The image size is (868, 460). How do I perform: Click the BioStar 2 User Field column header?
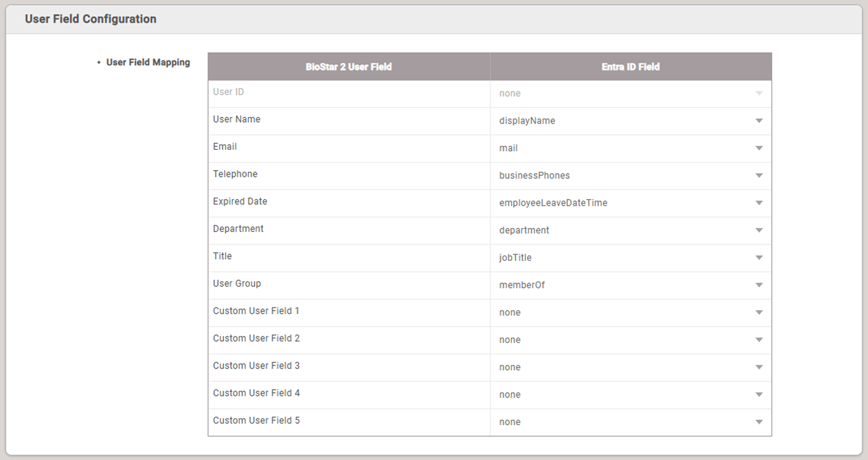[349, 67]
